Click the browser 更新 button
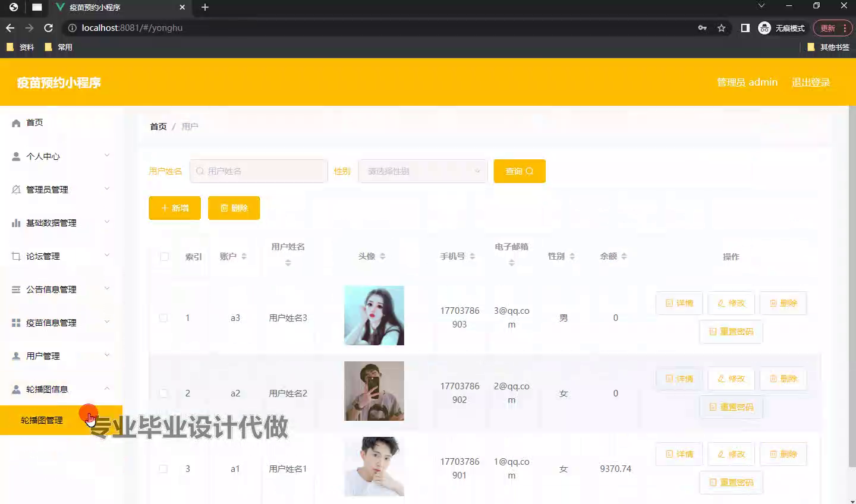Screen dimensions: 856x504 point(833,28)
